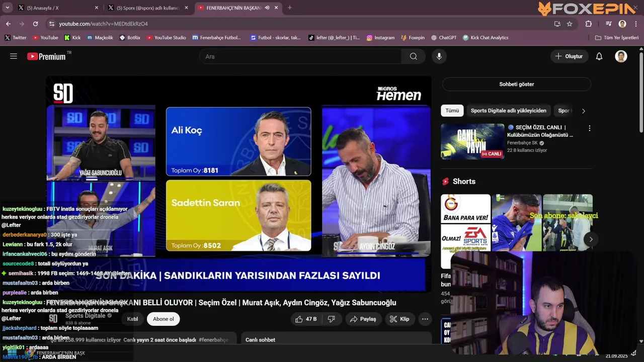644x362 pixels.
Task: Open the YouTube hamburger guide menu
Action: (x=14, y=56)
